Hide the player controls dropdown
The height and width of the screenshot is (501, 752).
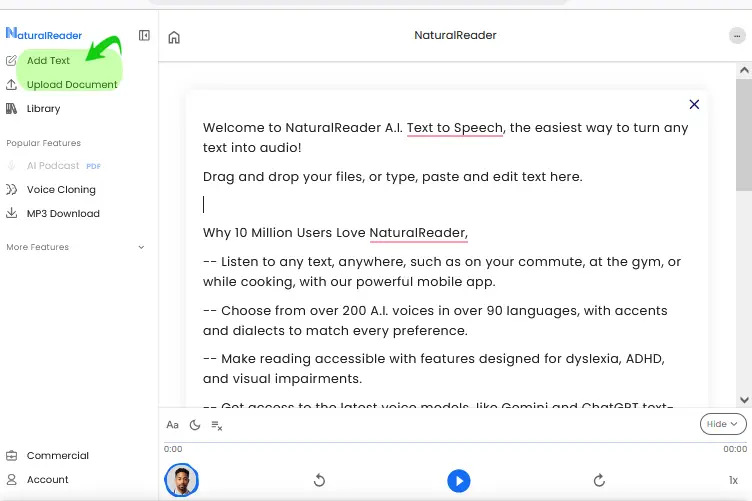click(x=723, y=424)
